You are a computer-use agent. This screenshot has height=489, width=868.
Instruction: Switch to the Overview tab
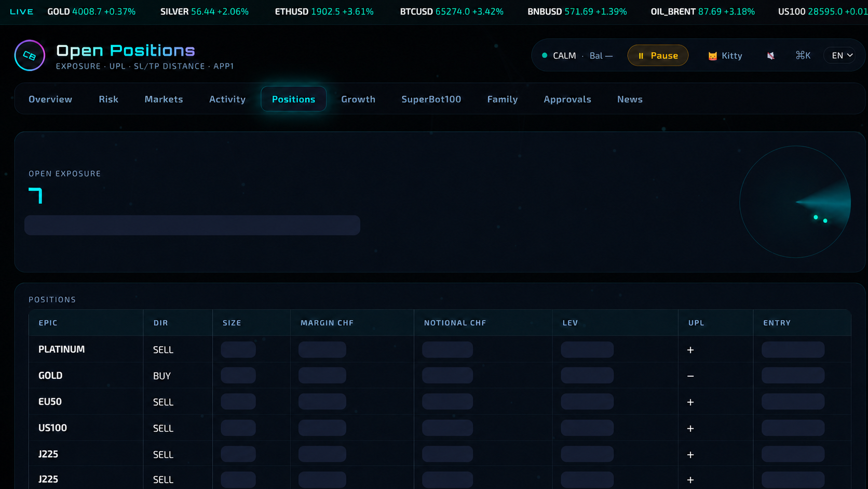click(x=50, y=99)
